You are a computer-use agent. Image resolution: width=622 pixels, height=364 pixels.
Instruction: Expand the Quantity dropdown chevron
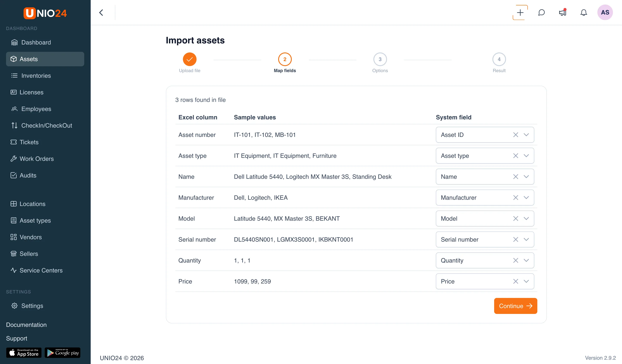pyautogui.click(x=526, y=260)
